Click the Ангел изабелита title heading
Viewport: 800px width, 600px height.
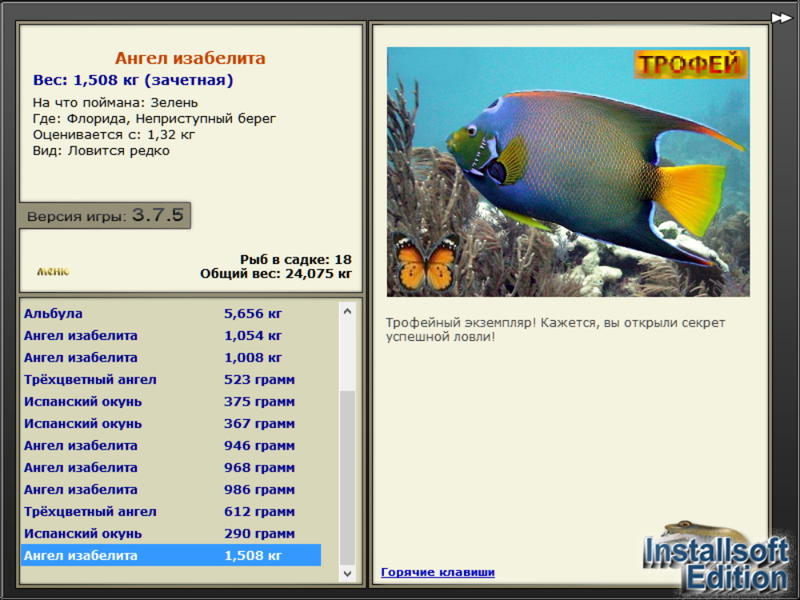pyautogui.click(x=190, y=58)
